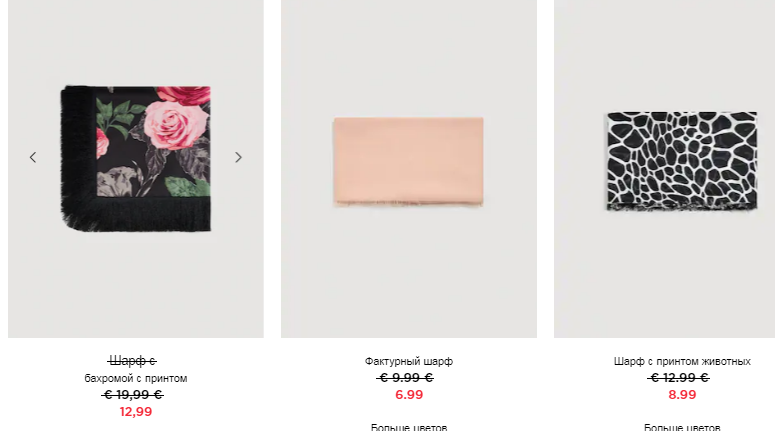Click the crossed-out € 19,99 price
The image size is (775, 431).
point(132,394)
